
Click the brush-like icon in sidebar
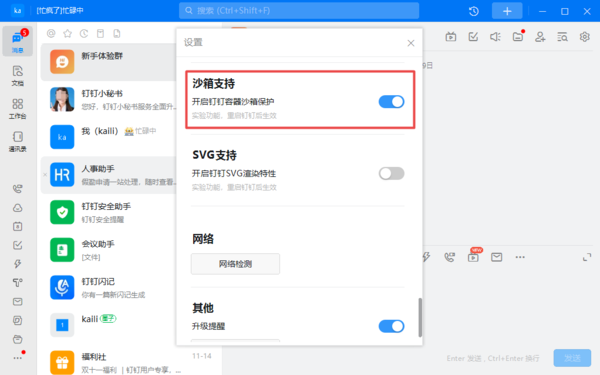tap(18, 283)
